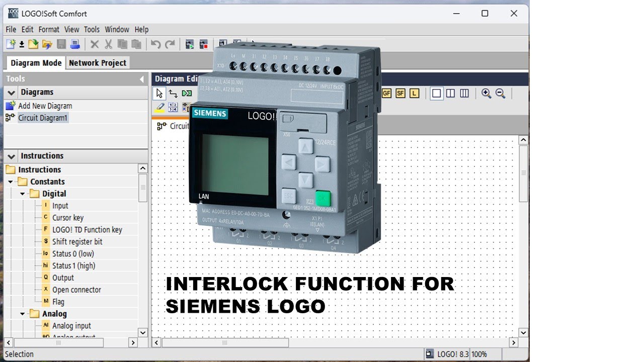This screenshot has width=644, height=362.
Task: Collapse the Instructions section chevron
Action: pyautogui.click(x=11, y=156)
